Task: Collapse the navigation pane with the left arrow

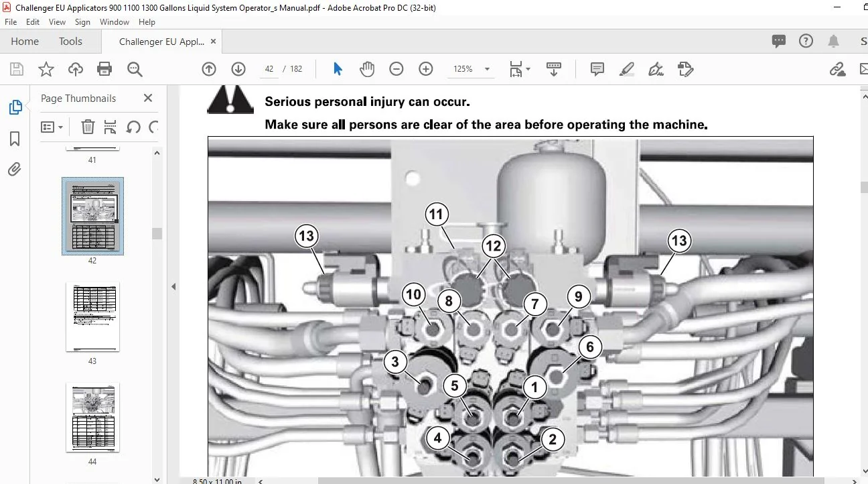Action: [173, 286]
